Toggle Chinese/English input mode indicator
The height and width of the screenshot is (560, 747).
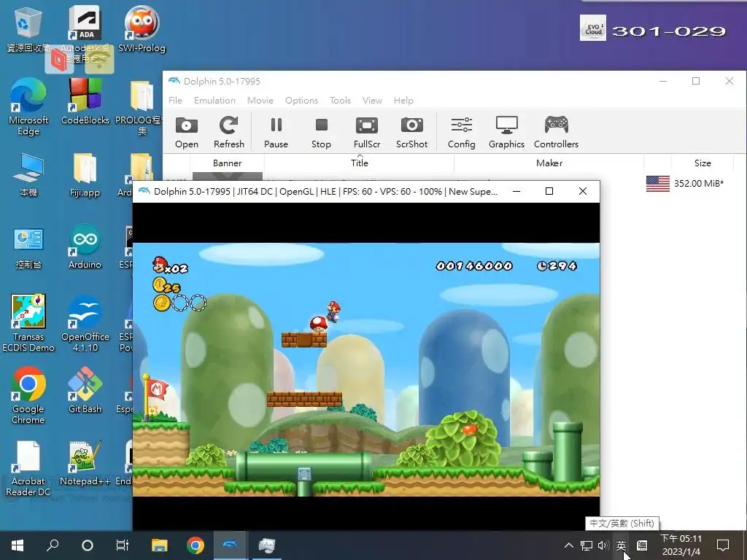[621, 545]
